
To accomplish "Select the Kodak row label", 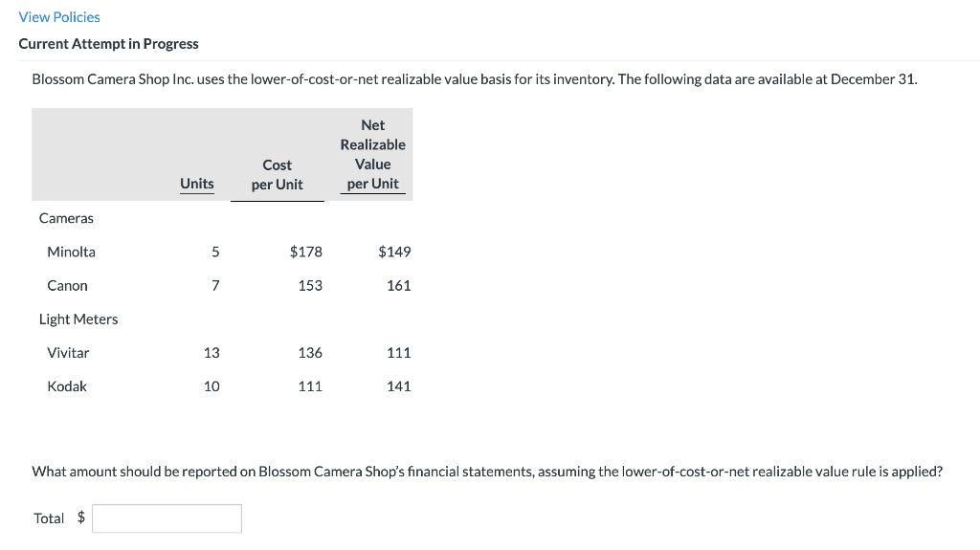I will point(67,386).
